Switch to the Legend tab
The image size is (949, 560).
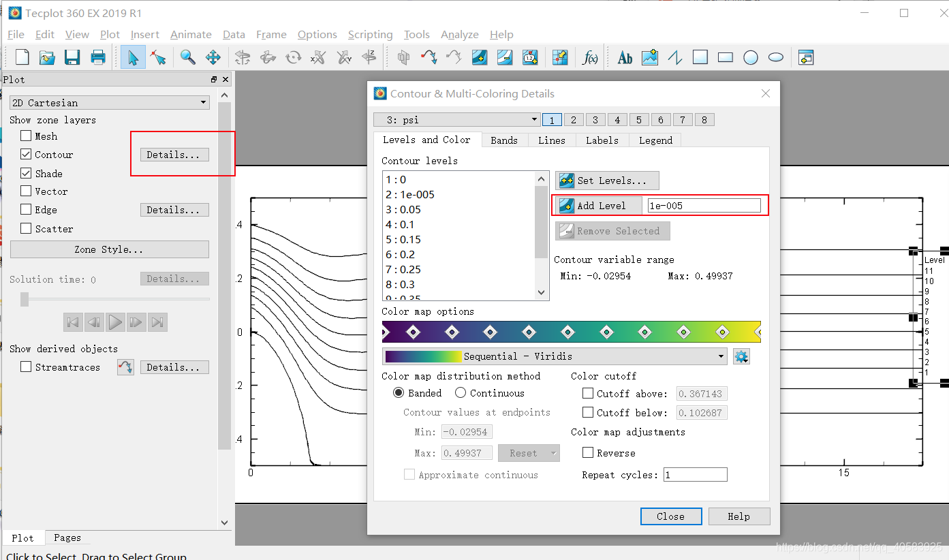655,140
